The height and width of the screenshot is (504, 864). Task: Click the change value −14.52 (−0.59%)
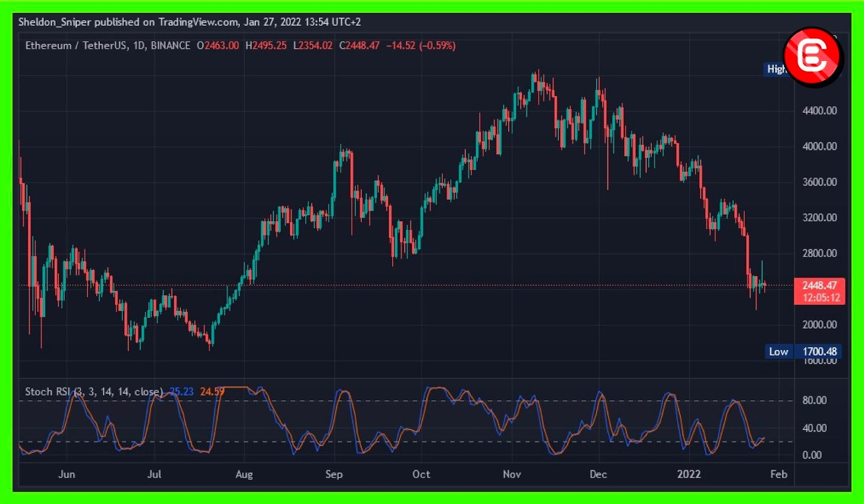coord(421,46)
